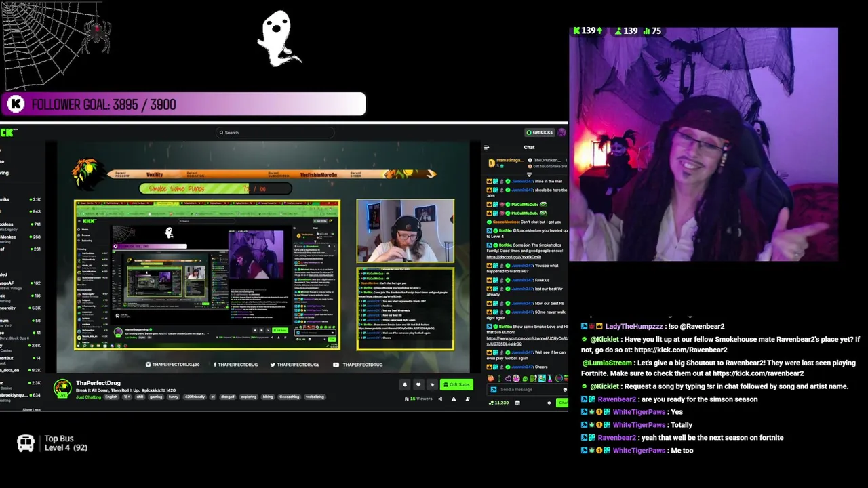
Task: Click the share stream icon
Action: [x=440, y=399]
